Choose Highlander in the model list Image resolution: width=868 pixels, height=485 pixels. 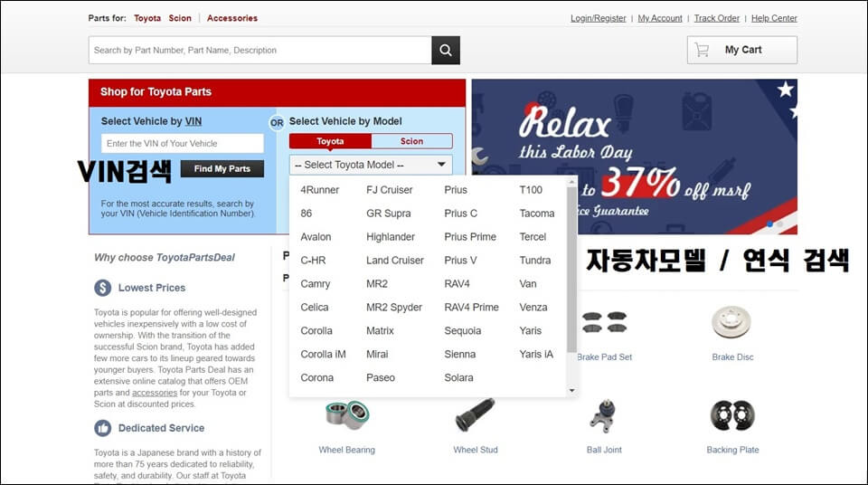click(391, 237)
